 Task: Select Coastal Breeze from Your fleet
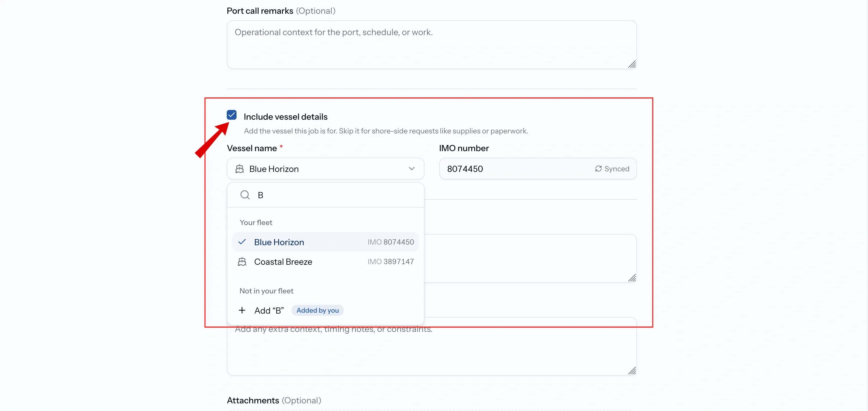pyautogui.click(x=325, y=262)
